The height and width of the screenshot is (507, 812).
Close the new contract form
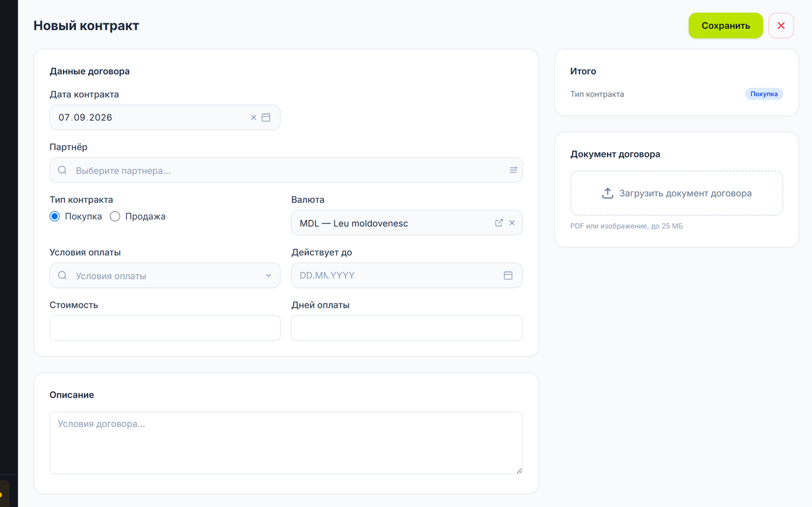[x=781, y=25]
